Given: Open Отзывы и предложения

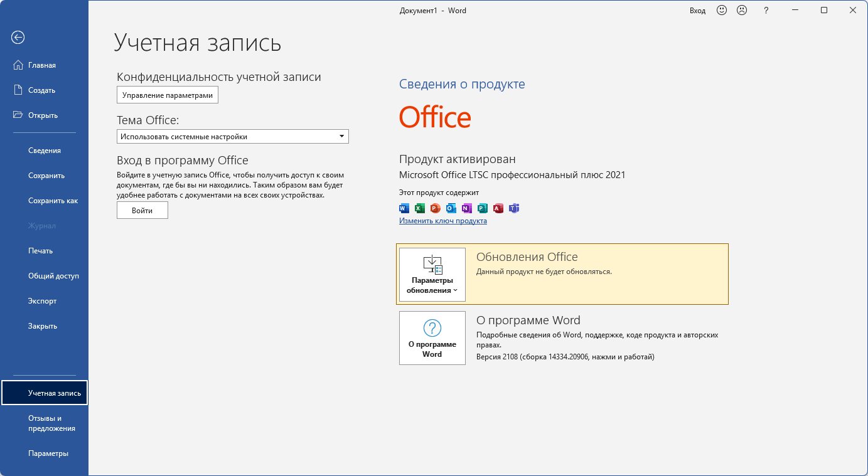Looking at the screenshot, I should tap(45, 423).
